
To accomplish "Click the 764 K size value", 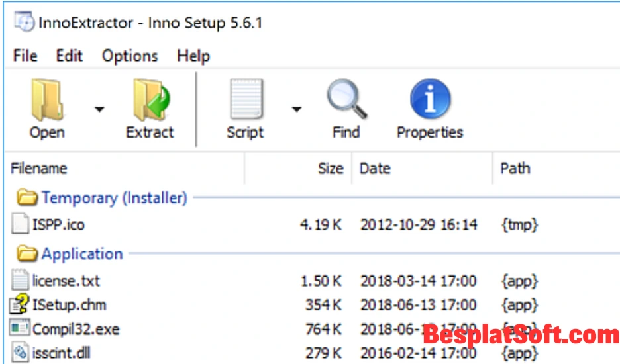I will tap(323, 329).
